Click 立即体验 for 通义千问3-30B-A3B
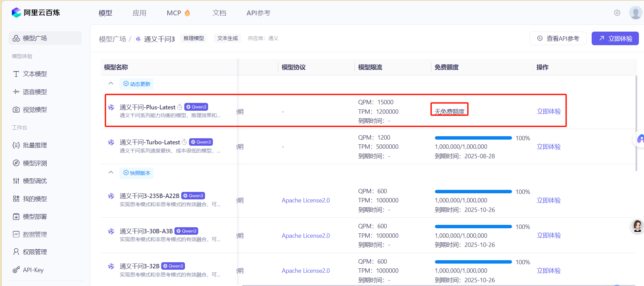The image size is (644, 286). point(549,235)
